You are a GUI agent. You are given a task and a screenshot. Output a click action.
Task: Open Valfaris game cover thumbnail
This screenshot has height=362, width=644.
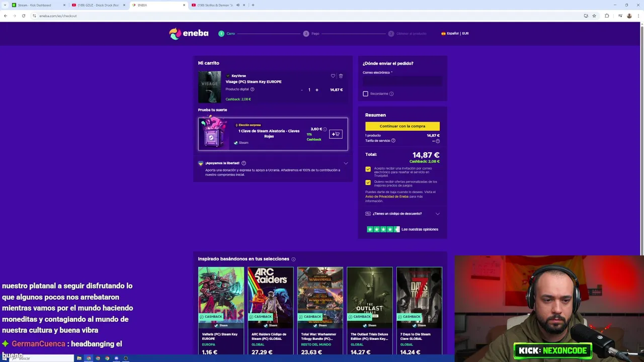point(221,297)
